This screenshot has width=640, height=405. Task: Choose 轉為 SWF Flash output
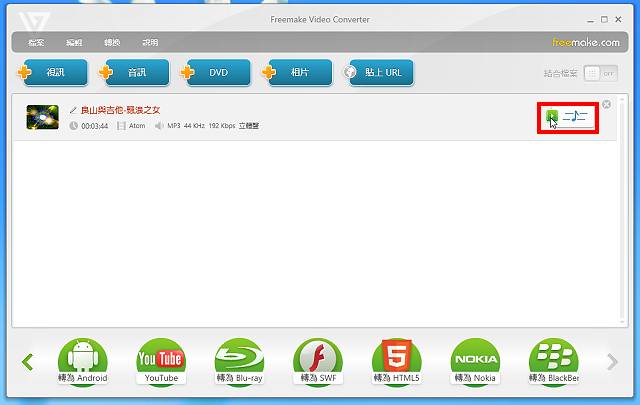click(318, 362)
